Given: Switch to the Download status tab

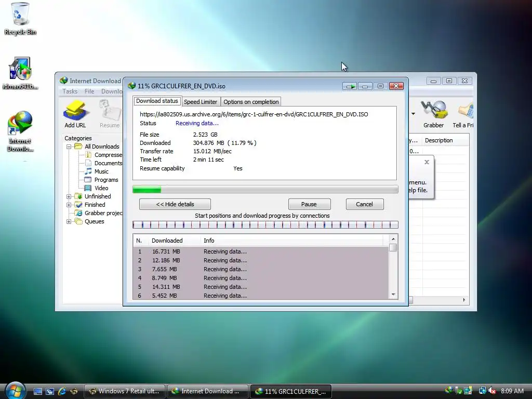Looking at the screenshot, I should [157, 101].
